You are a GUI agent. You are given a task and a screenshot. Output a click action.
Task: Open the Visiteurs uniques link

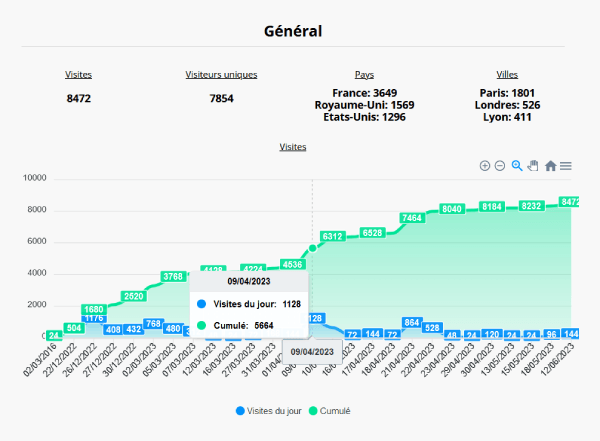point(221,75)
